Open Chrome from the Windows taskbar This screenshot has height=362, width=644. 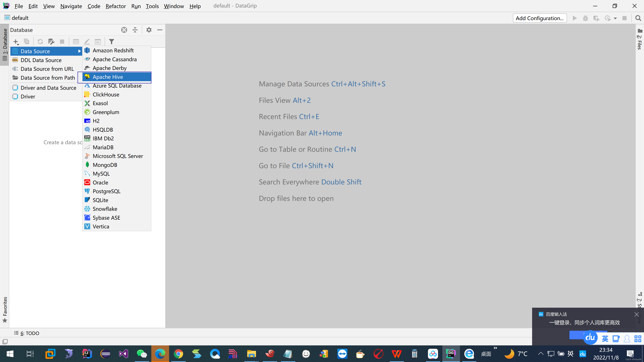tap(178, 354)
